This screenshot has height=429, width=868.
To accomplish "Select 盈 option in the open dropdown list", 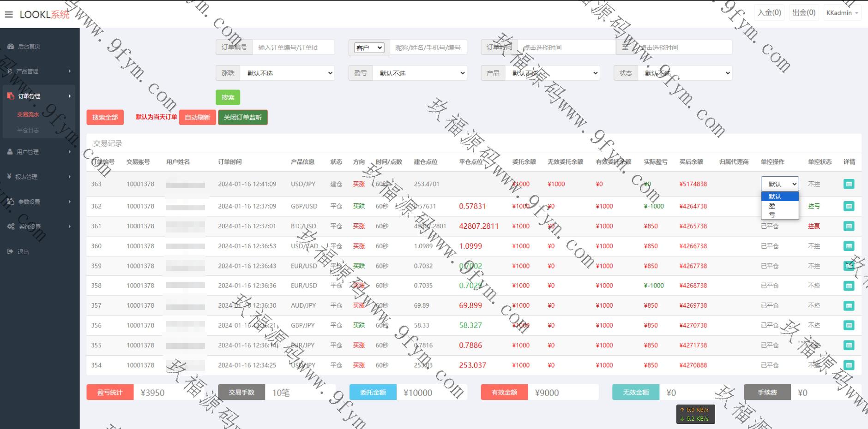I will (x=772, y=206).
